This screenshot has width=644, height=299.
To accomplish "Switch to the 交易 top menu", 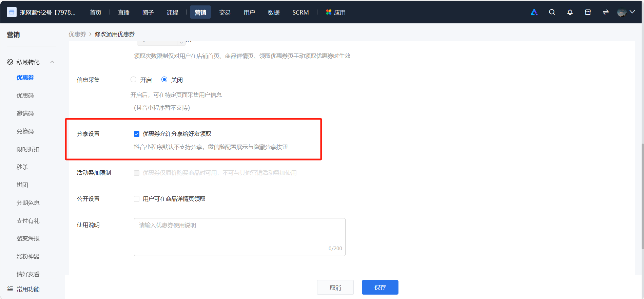I will point(225,12).
